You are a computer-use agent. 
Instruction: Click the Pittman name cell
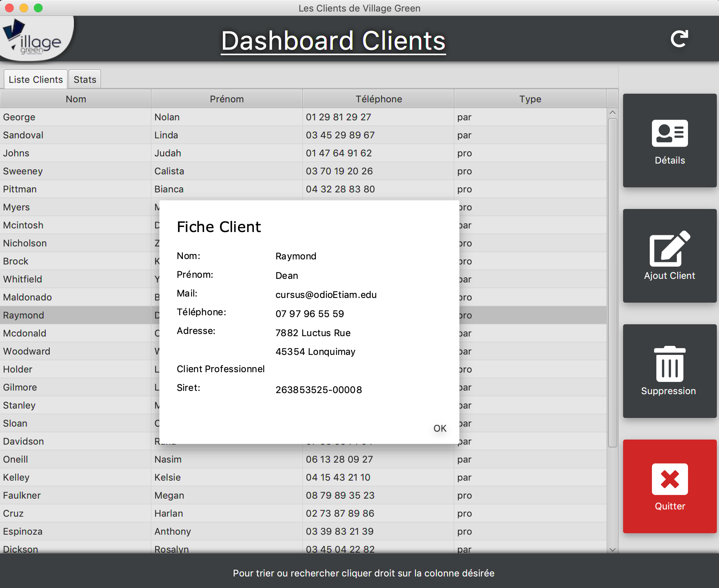pyautogui.click(x=75, y=189)
